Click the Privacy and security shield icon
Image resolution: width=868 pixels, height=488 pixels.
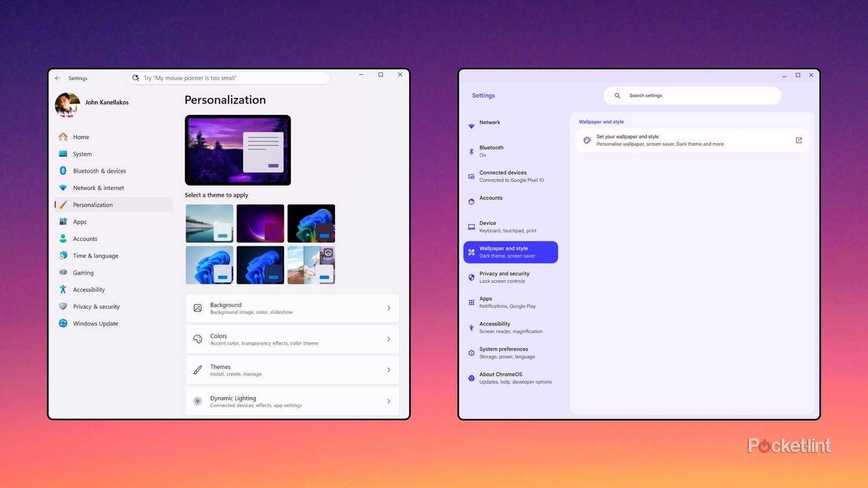[470, 277]
